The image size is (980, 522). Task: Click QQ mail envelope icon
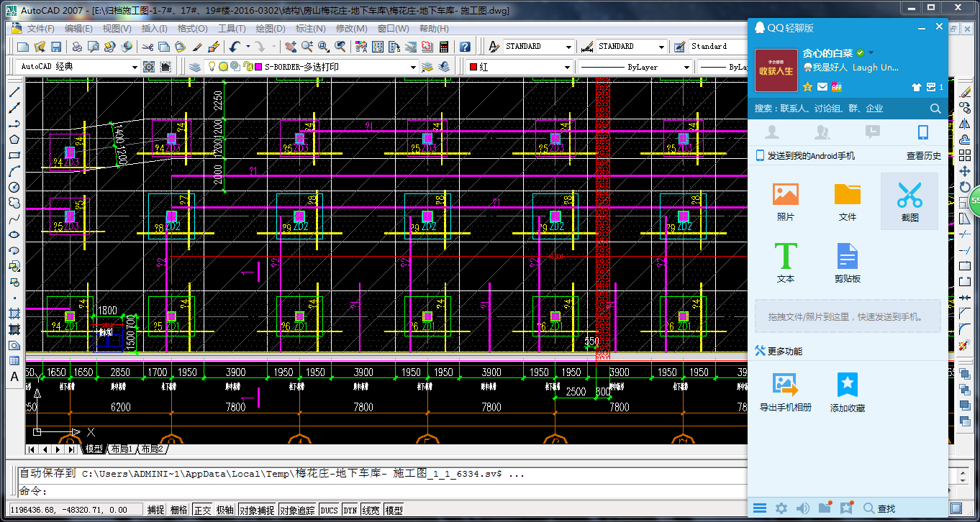822,87
